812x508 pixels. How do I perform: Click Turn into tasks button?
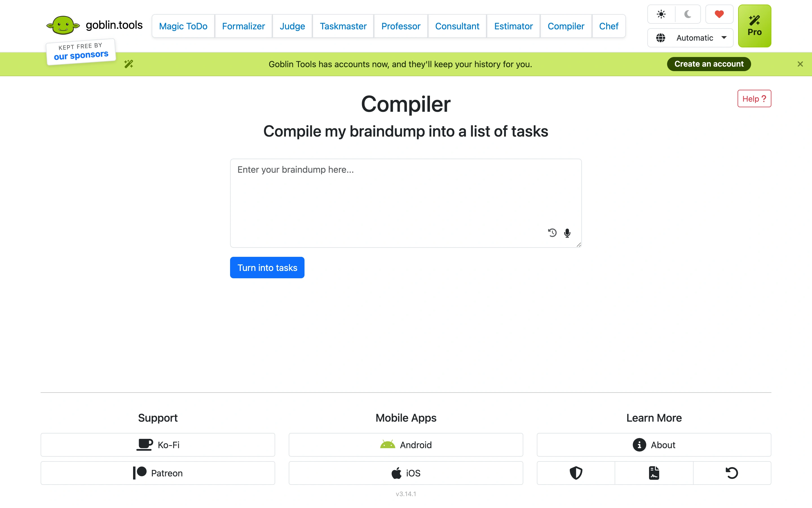[267, 268]
